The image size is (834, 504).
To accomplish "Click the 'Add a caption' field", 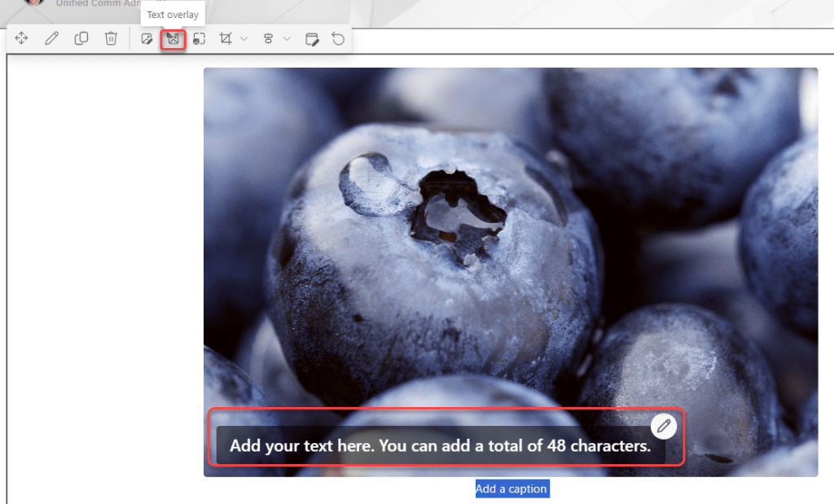I will click(x=511, y=489).
